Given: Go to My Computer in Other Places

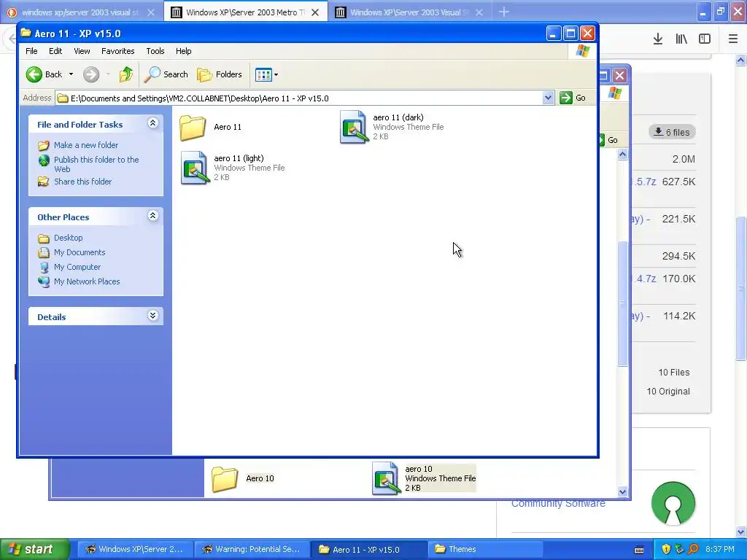Looking at the screenshot, I should point(77,267).
